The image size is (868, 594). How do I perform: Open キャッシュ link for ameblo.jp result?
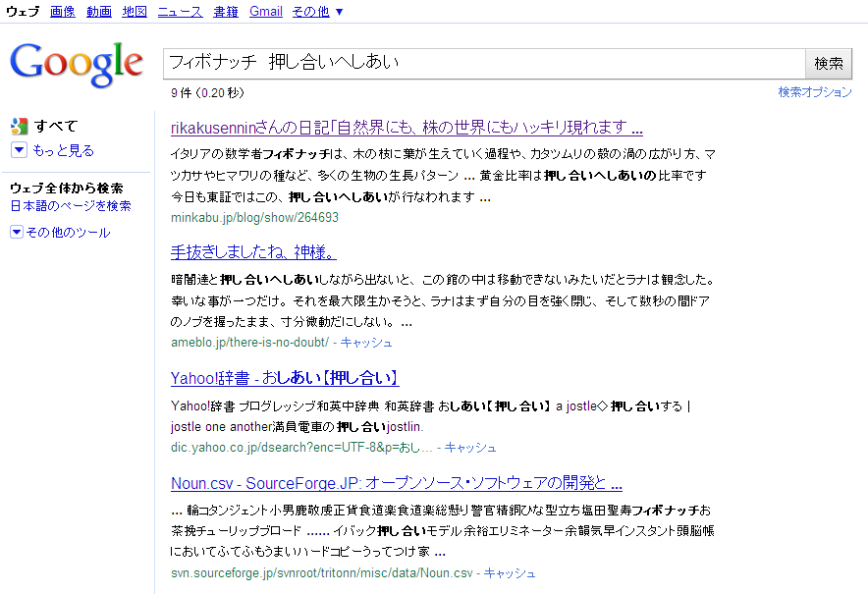point(366,342)
